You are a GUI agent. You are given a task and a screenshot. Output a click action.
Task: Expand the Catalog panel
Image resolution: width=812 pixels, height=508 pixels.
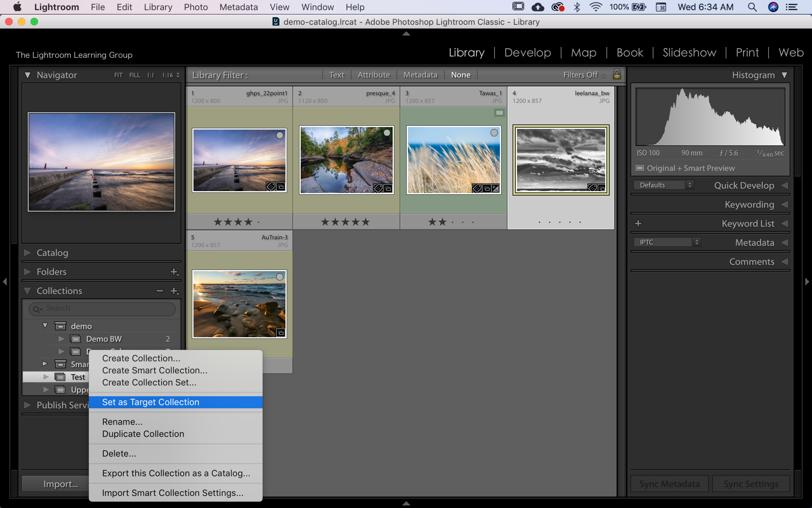click(x=27, y=253)
